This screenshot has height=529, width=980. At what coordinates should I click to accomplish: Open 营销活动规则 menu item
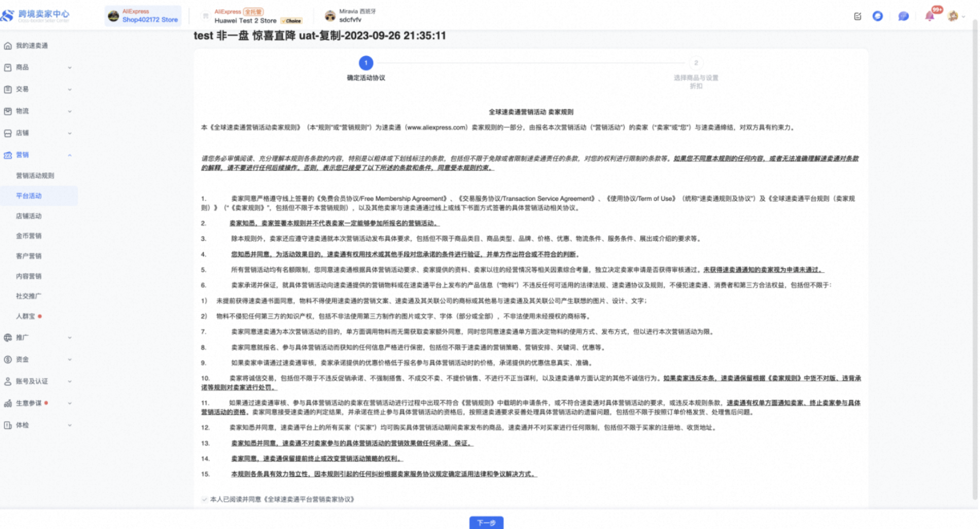click(35, 175)
